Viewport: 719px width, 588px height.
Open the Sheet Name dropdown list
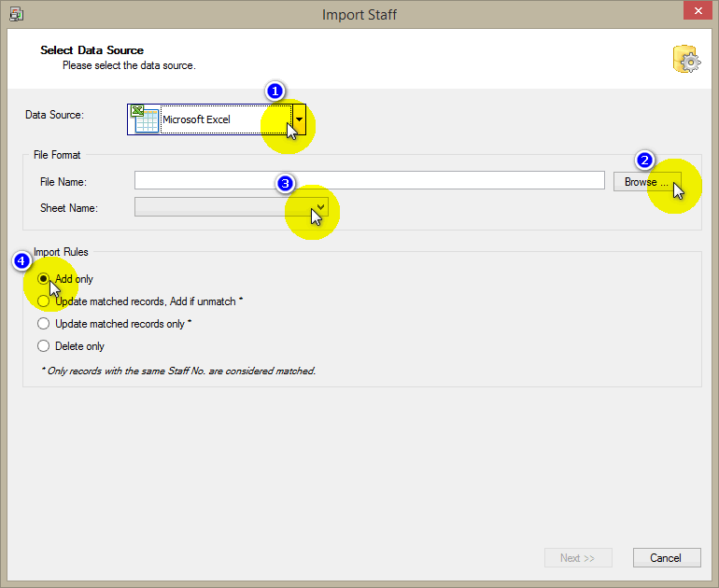[x=320, y=206]
